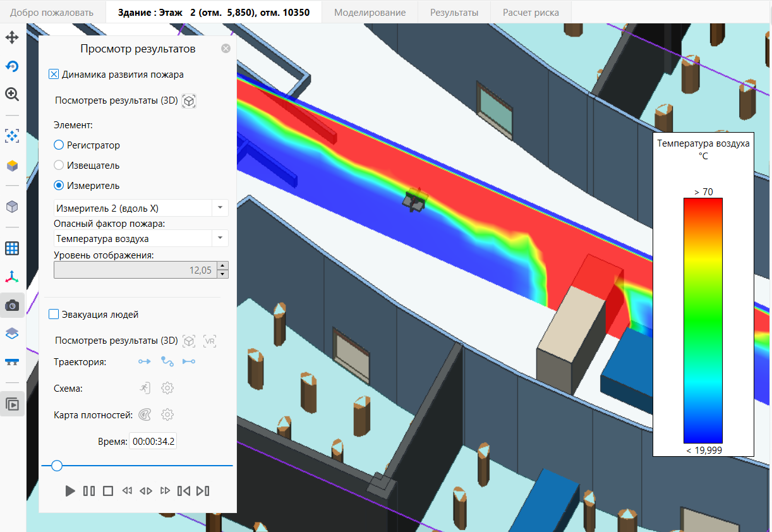Expand the Измеритель 2 (вдоль X) dropdown
The image size is (772, 532).
coord(141,208)
